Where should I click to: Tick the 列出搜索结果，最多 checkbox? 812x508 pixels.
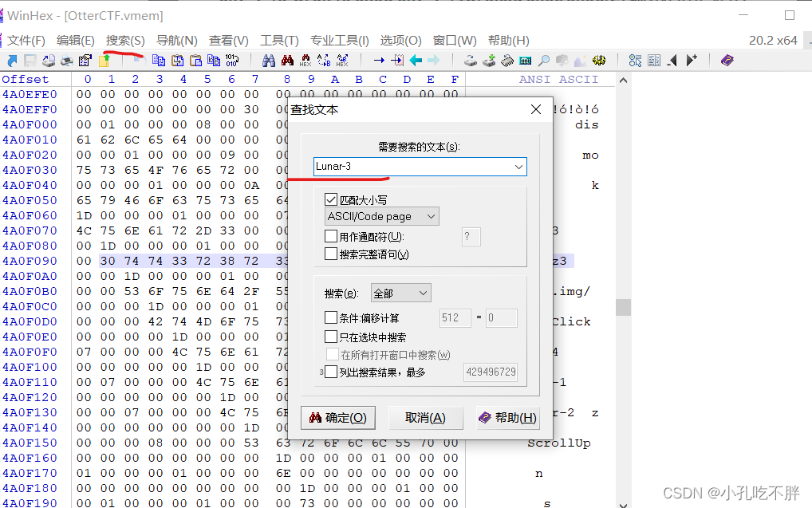(x=331, y=372)
